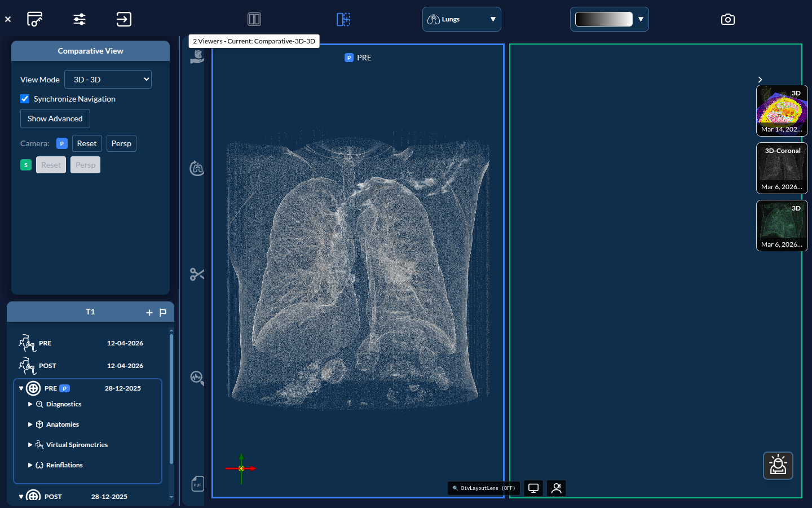812x508 pixels.
Task: Open the 3D-Coronal thumbnail
Action: point(782,168)
